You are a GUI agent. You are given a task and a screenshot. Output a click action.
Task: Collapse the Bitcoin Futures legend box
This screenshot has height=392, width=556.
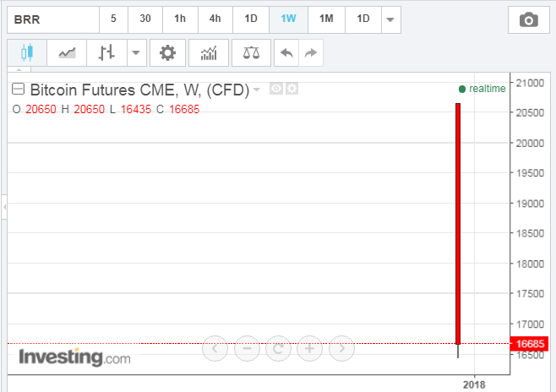pos(19,89)
